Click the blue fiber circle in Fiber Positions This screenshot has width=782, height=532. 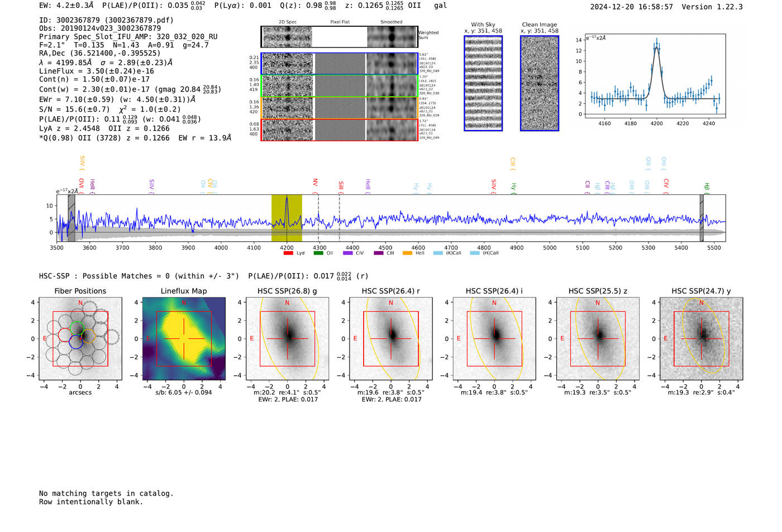click(77, 342)
